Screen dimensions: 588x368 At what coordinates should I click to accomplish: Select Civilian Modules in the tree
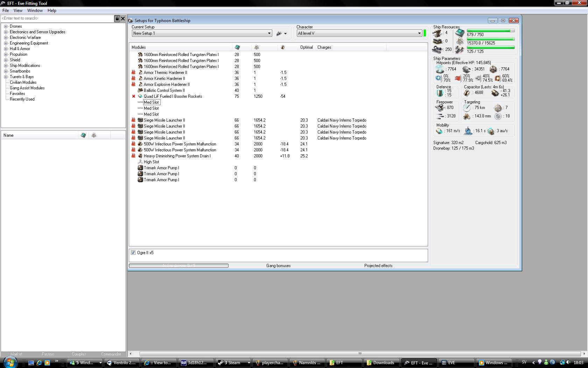click(23, 82)
